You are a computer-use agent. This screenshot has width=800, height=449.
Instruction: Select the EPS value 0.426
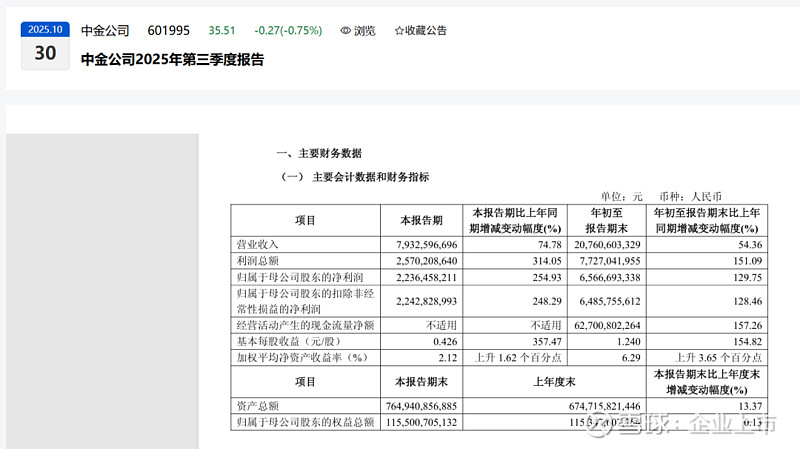coord(445,342)
